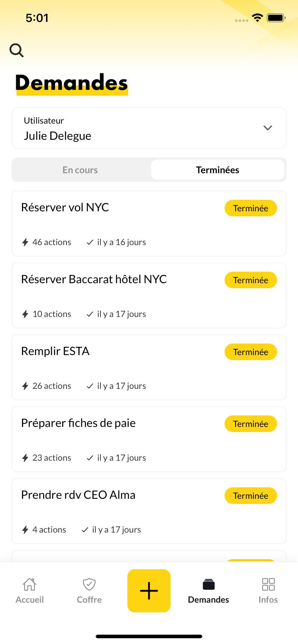Expand the Utilisateur dropdown chevron
298x644 pixels.
pyautogui.click(x=267, y=128)
